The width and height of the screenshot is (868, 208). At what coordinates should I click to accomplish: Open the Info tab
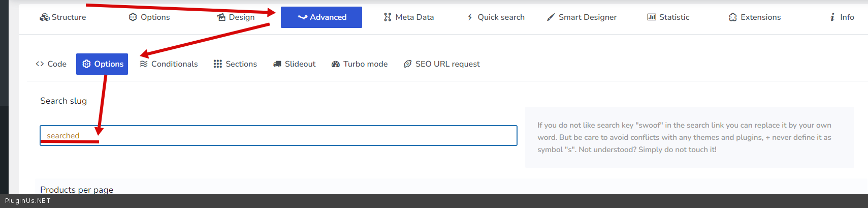pyautogui.click(x=842, y=17)
